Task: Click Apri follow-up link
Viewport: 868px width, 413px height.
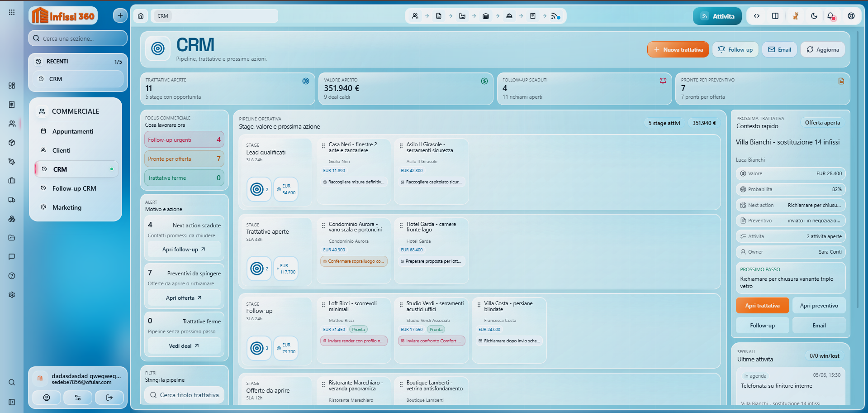Action: coord(184,250)
